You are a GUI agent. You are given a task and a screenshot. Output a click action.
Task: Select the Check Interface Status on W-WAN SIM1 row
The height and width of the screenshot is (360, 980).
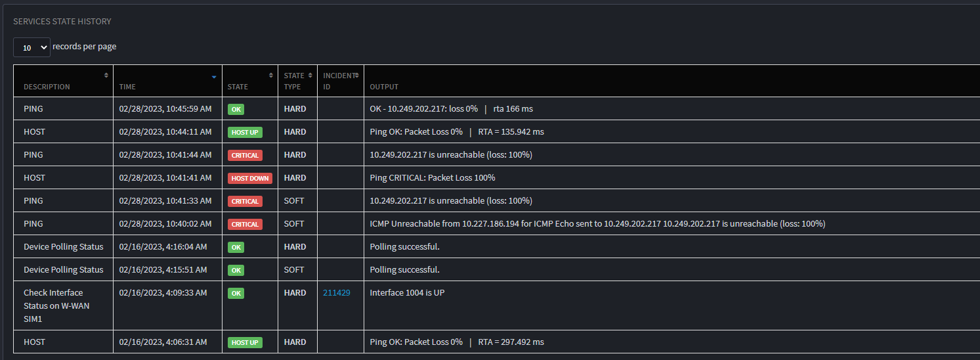coord(496,305)
